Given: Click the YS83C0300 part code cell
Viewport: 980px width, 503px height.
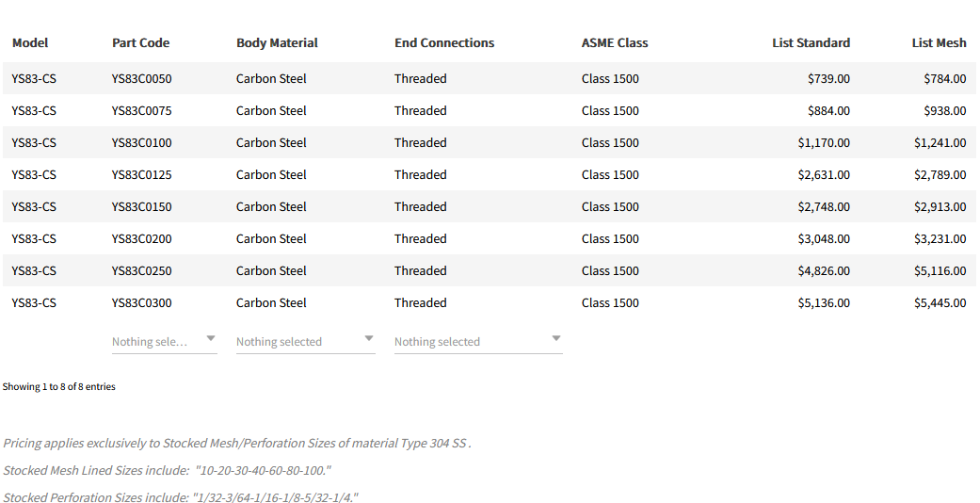Looking at the screenshot, I should coord(141,302).
